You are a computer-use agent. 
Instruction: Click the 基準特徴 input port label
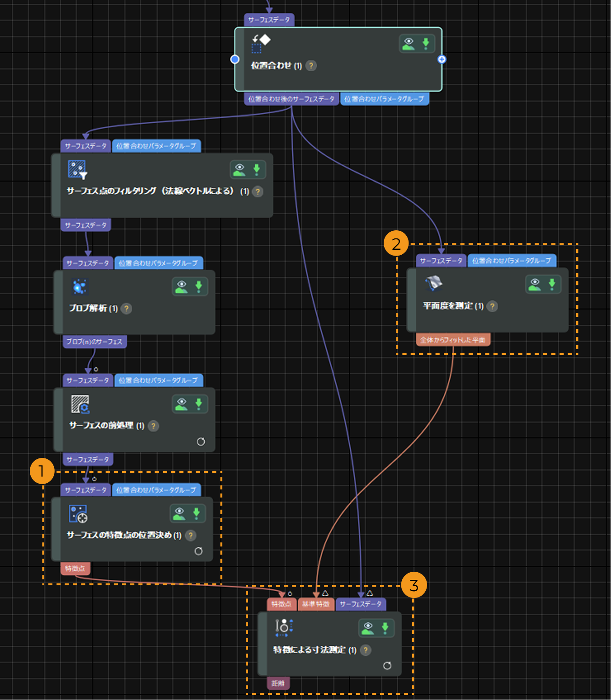coord(316,604)
